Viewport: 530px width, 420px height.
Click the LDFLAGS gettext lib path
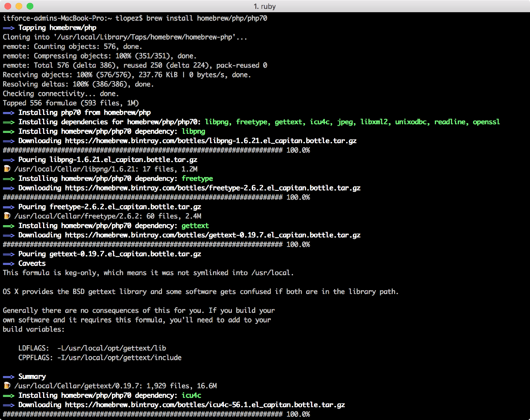point(112,348)
